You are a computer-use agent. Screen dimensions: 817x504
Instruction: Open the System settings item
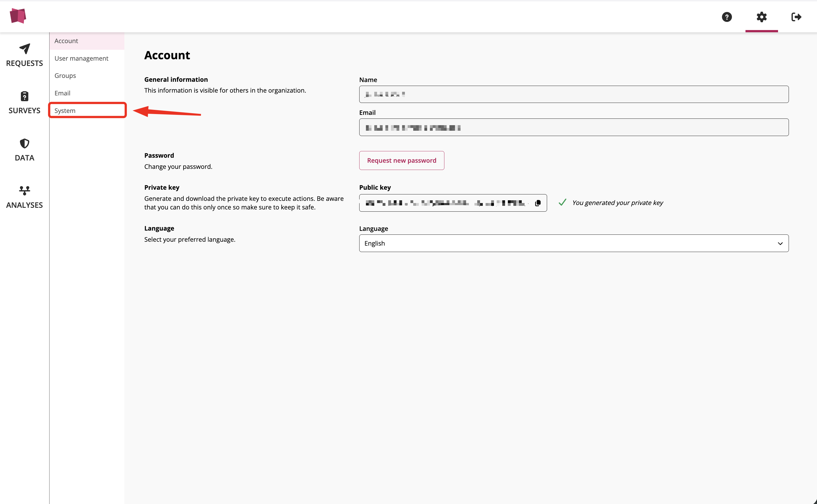[65, 110]
